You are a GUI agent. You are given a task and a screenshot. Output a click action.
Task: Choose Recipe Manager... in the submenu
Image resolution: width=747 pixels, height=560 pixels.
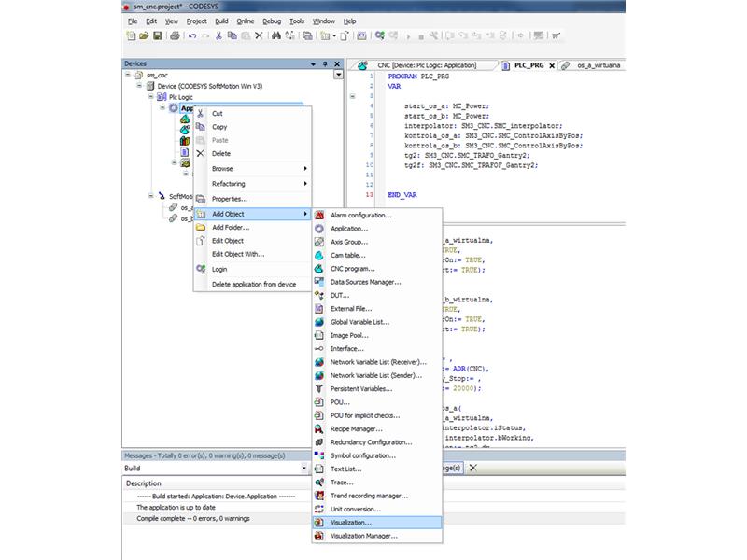point(377,429)
